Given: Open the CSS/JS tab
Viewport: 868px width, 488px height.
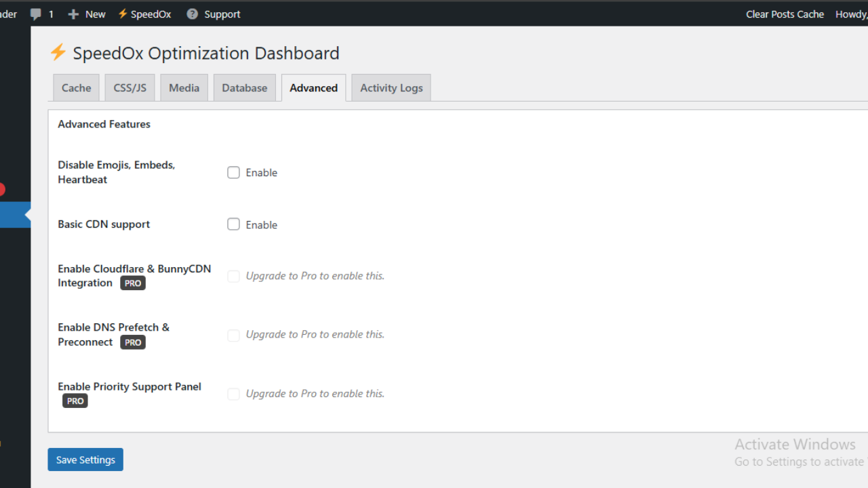Looking at the screenshot, I should (x=130, y=87).
